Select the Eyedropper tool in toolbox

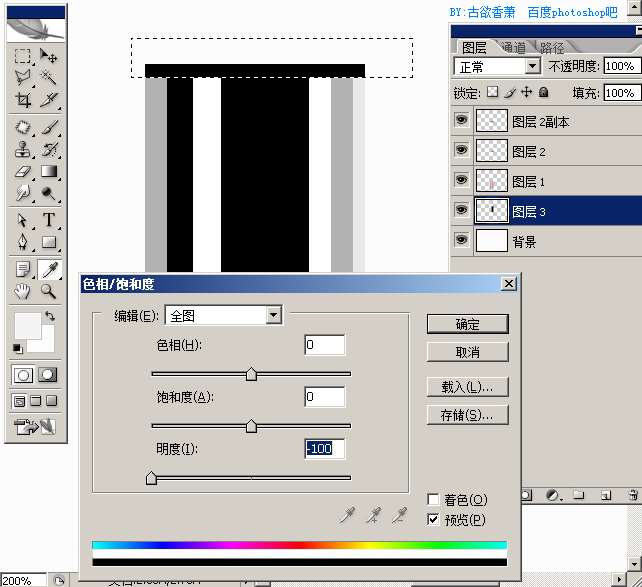click(x=49, y=269)
